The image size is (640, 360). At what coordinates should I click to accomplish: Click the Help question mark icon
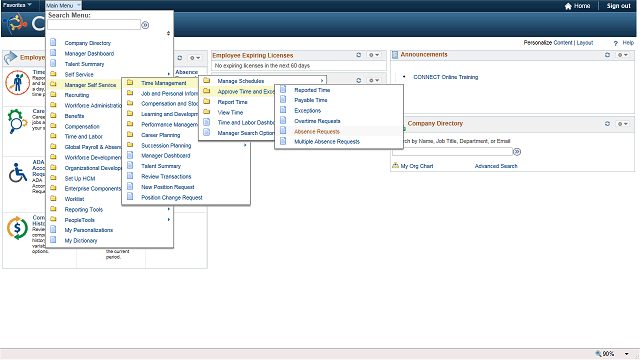pos(616,43)
